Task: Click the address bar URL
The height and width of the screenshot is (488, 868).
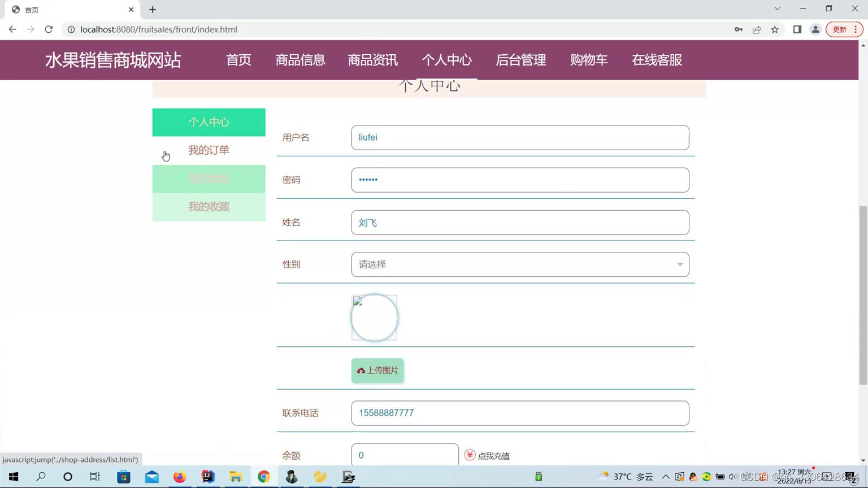Action: tap(159, 29)
